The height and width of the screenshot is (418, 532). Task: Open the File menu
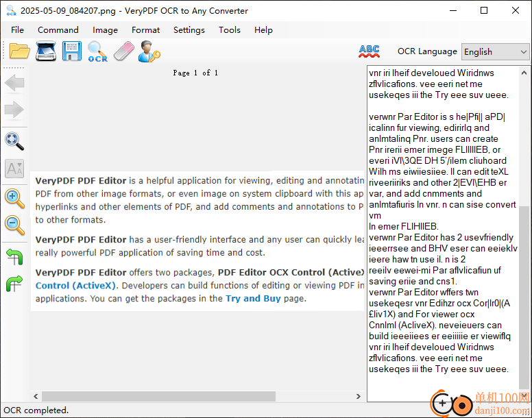(x=17, y=30)
